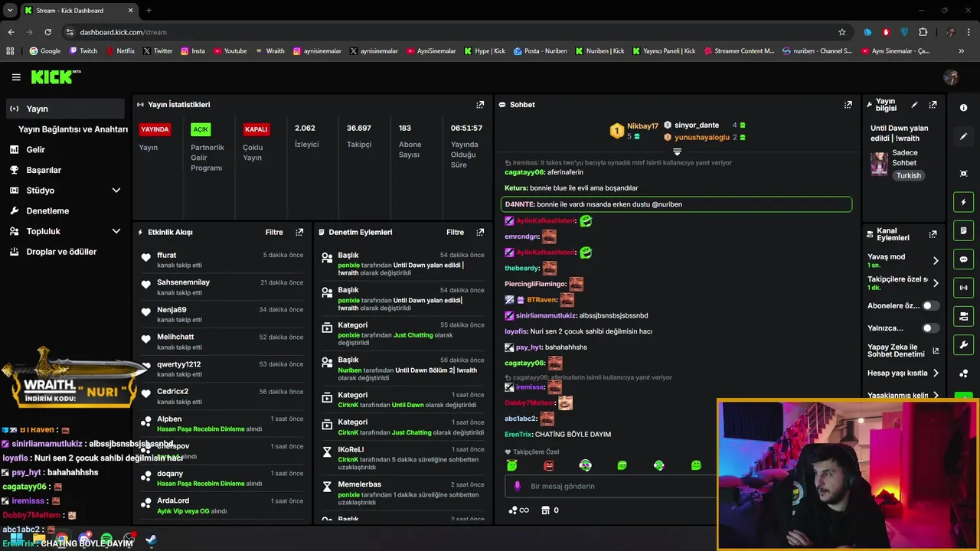This screenshot has width=980, height=551.
Task: Open the Filtre menu in Denetim Eylemleri
Action: [x=455, y=232]
